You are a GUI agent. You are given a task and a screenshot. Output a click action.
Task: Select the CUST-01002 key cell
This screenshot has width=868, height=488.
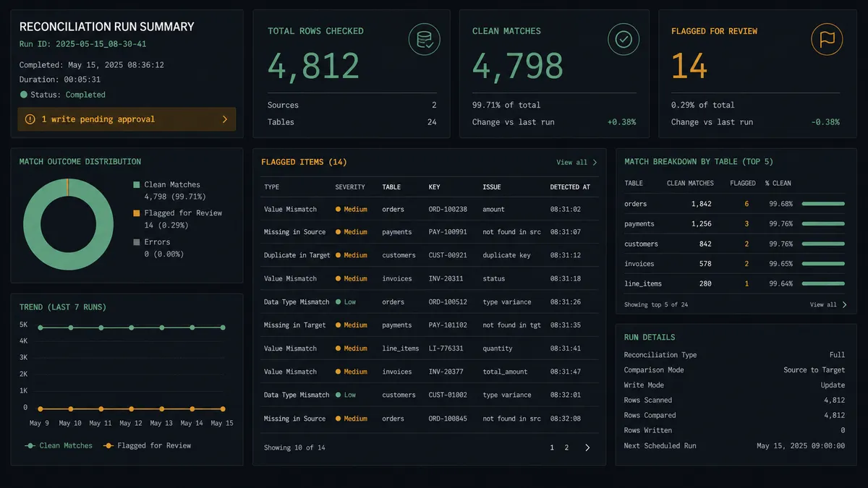448,395
